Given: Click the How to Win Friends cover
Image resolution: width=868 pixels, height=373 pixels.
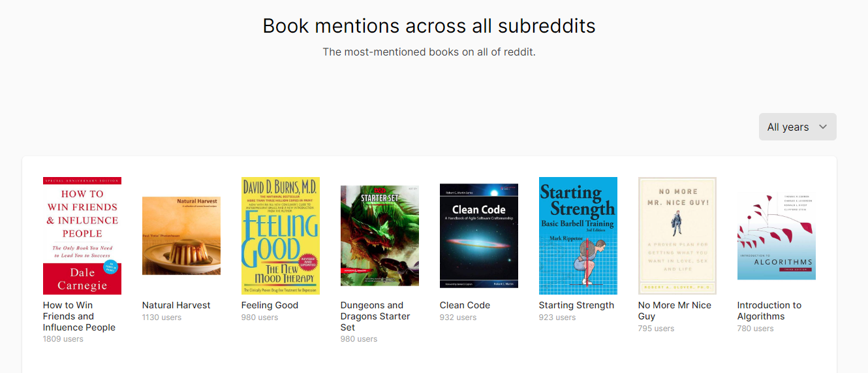Looking at the screenshot, I should [x=82, y=236].
